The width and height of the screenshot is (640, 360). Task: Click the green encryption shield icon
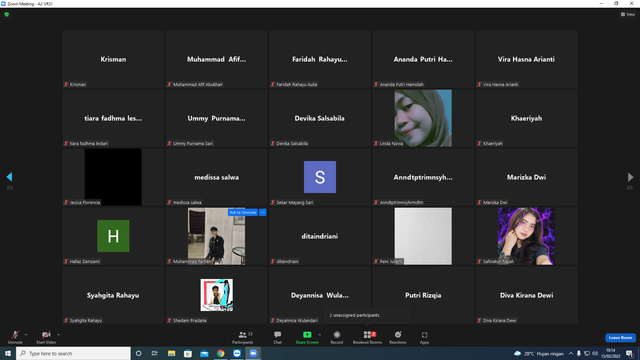7,14
